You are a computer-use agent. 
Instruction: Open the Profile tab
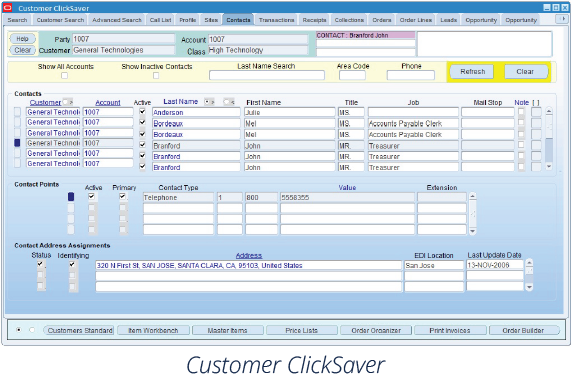coord(188,20)
